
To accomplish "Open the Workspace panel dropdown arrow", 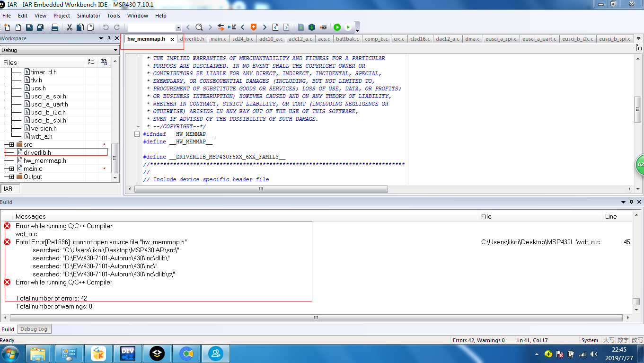I will tap(101, 38).
